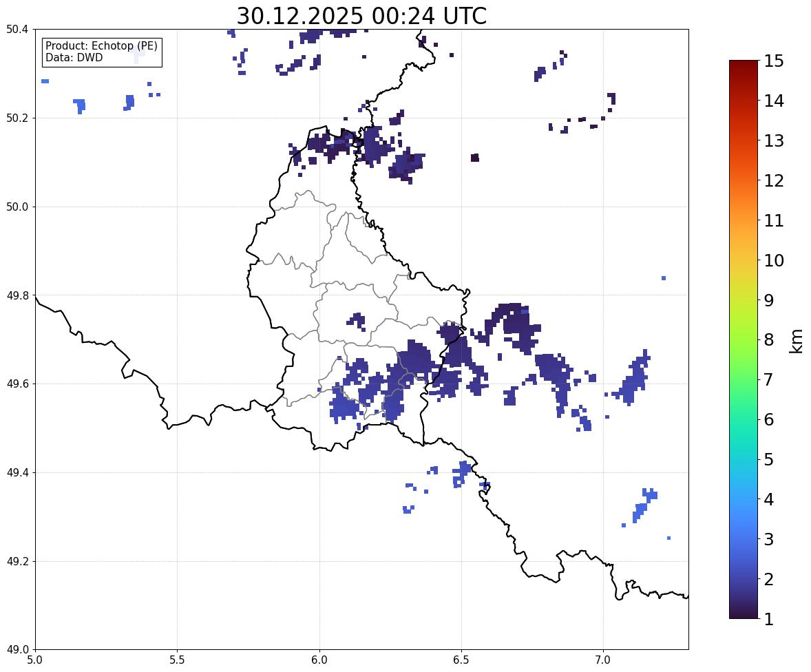Click colorbar tick label 7
Screen dimensions: 811x672
tap(769, 379)
